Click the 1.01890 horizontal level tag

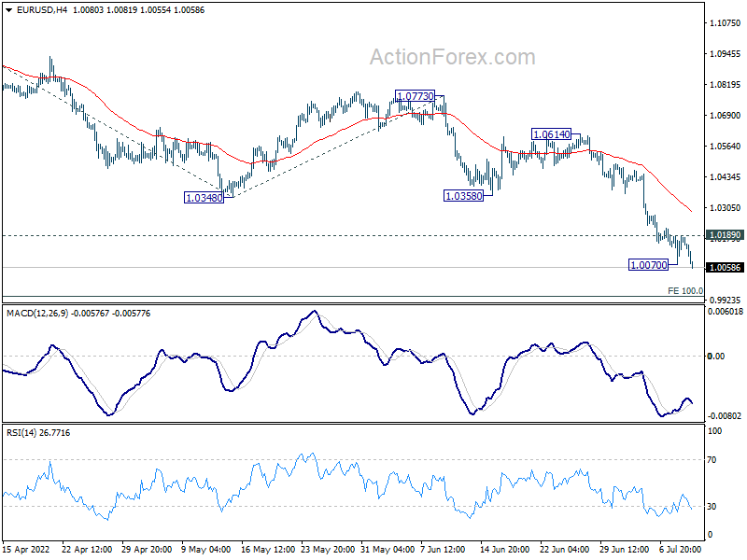click(x=725, y=235)
